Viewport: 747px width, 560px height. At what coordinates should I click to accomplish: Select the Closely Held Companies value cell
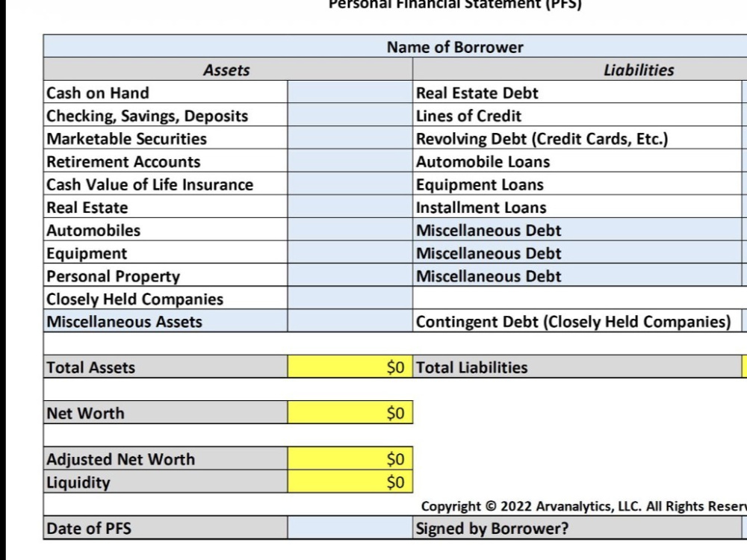pyautogui.click(x=350, y=298)
